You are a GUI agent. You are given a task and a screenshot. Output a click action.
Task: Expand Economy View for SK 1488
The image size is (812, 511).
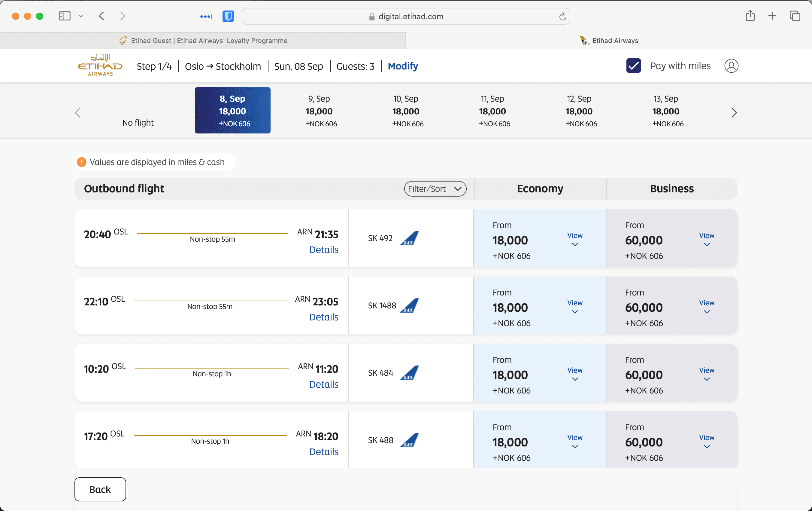(575, 307)
